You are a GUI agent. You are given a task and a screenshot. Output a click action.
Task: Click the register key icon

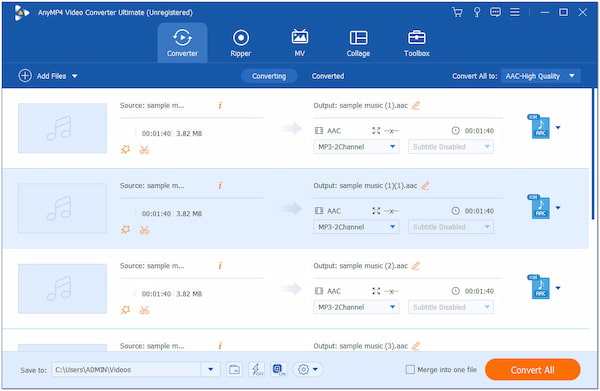tap(477, 12)
